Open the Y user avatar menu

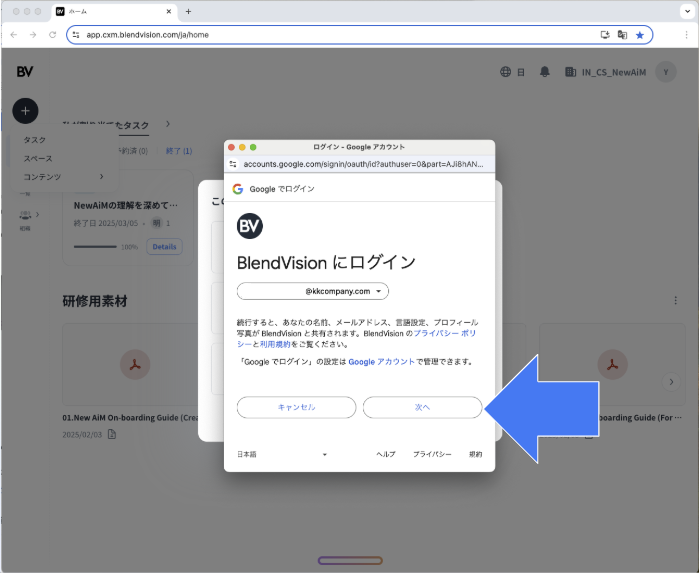click(666, 72)
